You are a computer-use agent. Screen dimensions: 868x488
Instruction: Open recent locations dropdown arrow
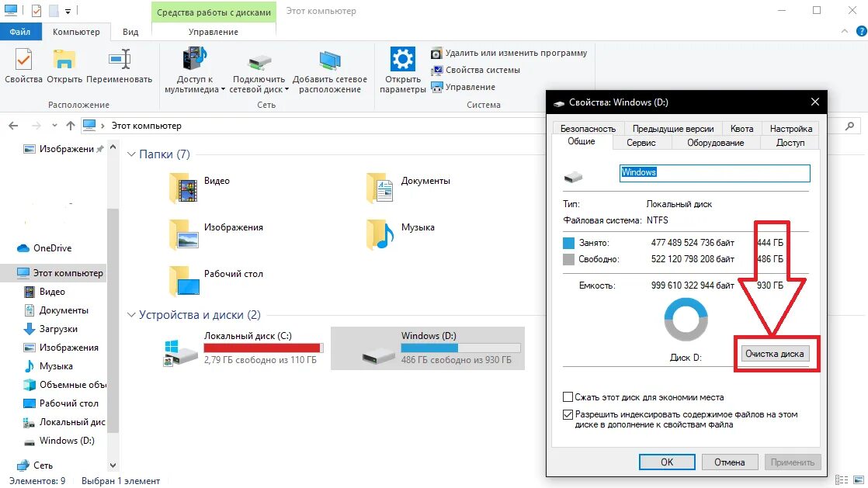tap(54, 126)
